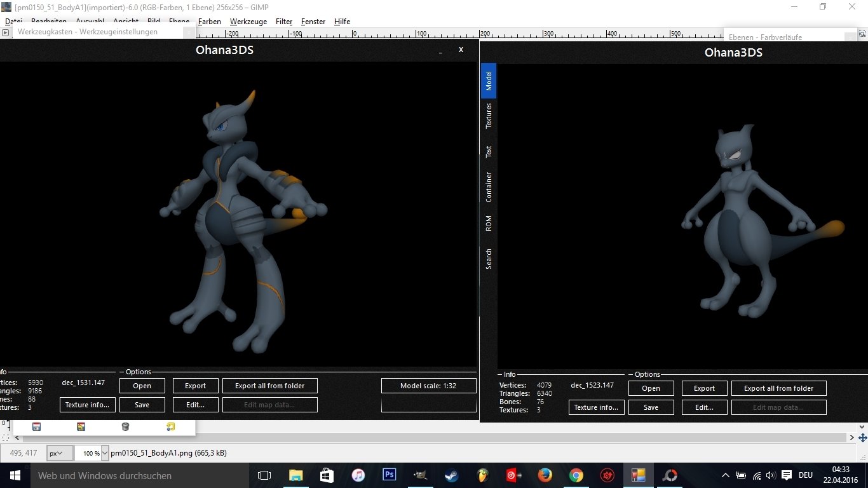This screenshot has height=488, width=868.
Task: Click Export all from folder in right window
Action: pos(779,388)
